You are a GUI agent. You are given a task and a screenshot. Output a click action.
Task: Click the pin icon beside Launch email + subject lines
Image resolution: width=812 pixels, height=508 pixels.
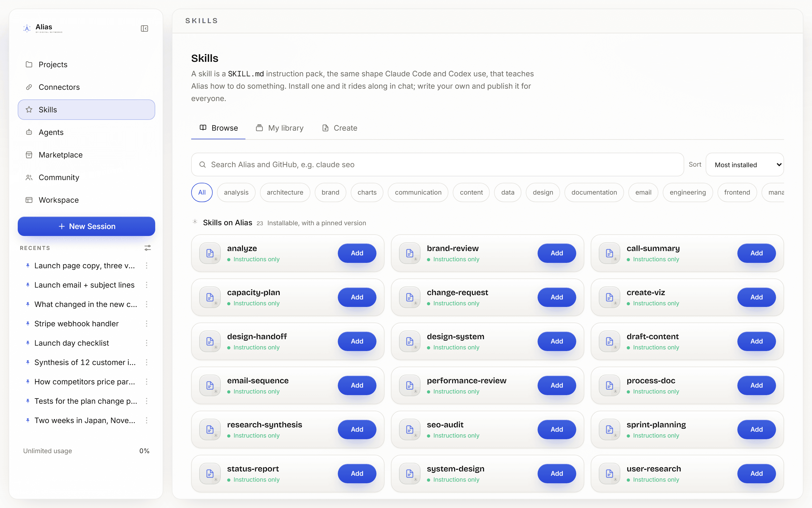coord(27,285)
